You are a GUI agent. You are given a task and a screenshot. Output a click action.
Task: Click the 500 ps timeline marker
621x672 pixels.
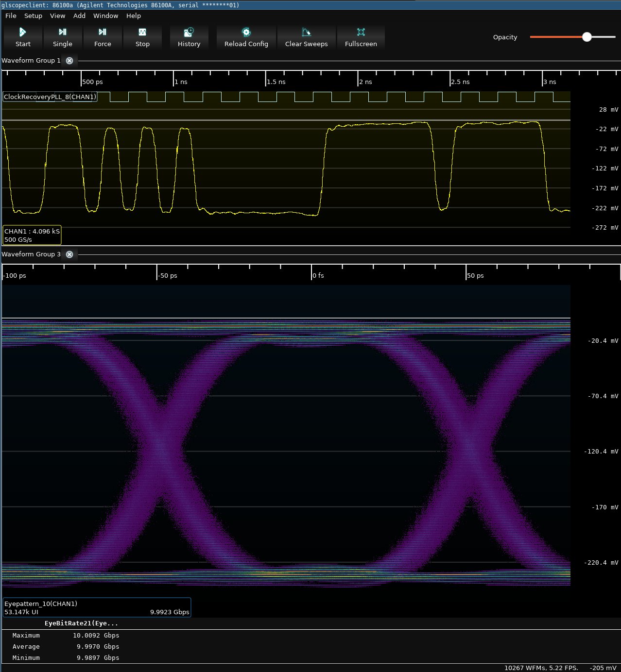pyautogui.click(x=92, y=82)
